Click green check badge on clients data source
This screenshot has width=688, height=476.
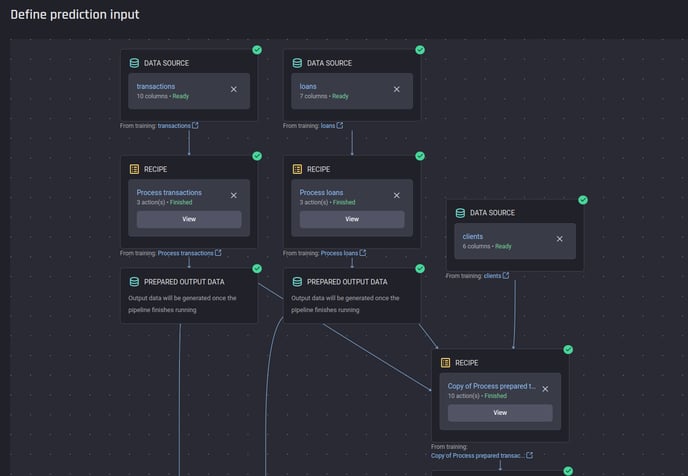583,200
